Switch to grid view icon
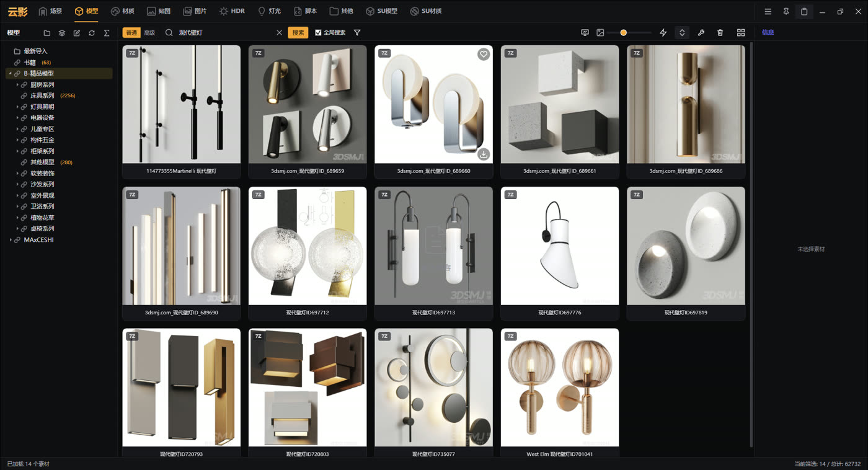The height and width of the screenshot is (470, 868). 741,33
